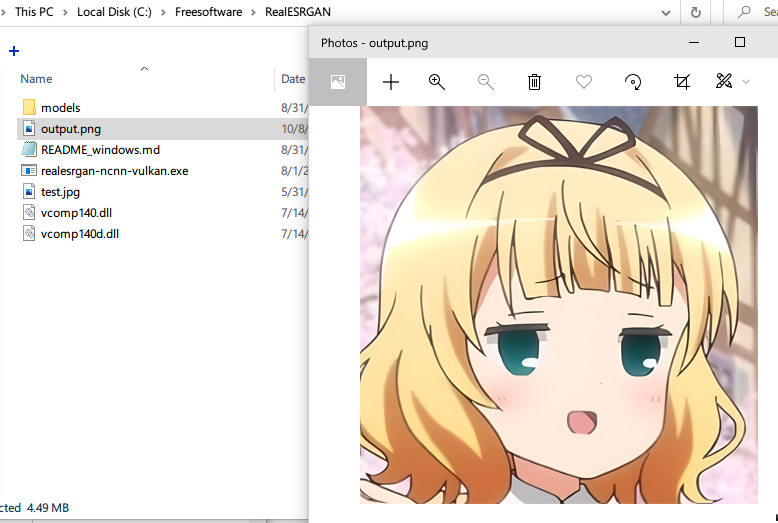This screenshot has height=523, width=778.
Task: Open Edit & Create icon in Photos
Action: click(724, 81)
